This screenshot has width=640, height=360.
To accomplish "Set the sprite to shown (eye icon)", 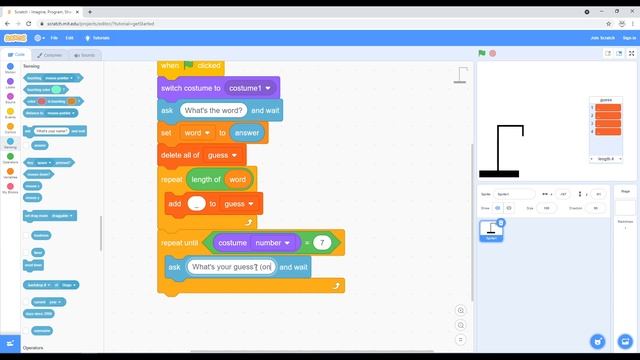I will [x=498, y=208].
